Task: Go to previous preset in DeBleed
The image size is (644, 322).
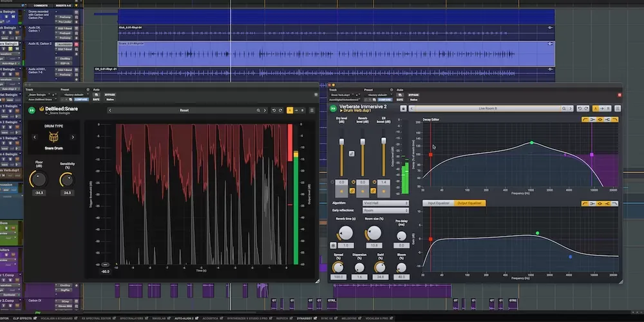Action: coord(109,110)
